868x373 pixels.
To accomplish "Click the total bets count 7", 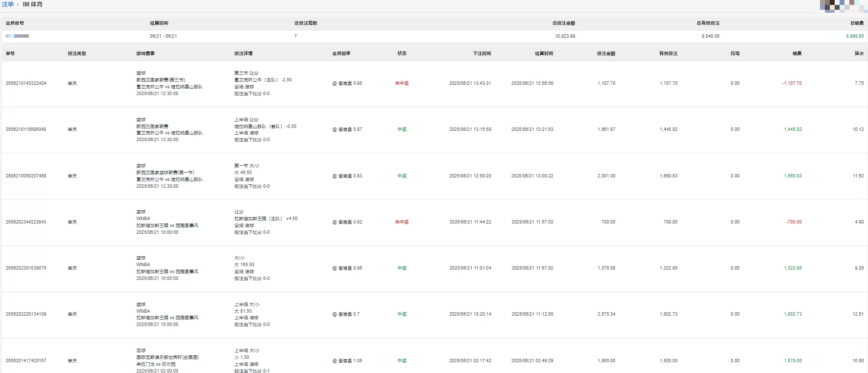I will tap(295, 36).
